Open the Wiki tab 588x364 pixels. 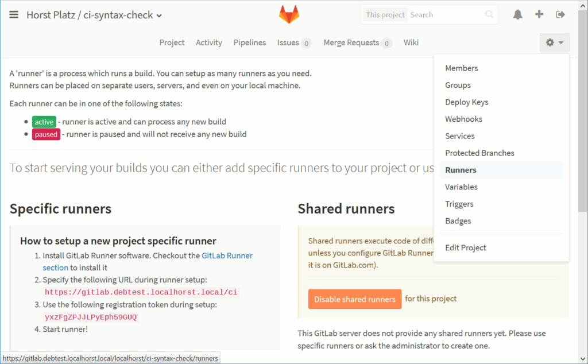(x=411, y=42)
